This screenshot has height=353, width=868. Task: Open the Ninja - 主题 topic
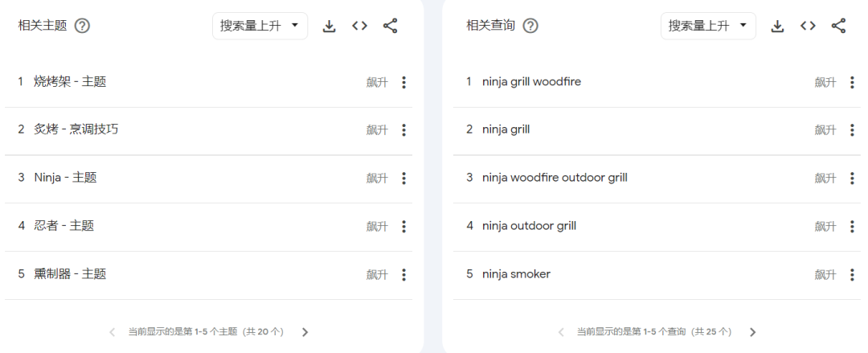(x=65, y=178)
